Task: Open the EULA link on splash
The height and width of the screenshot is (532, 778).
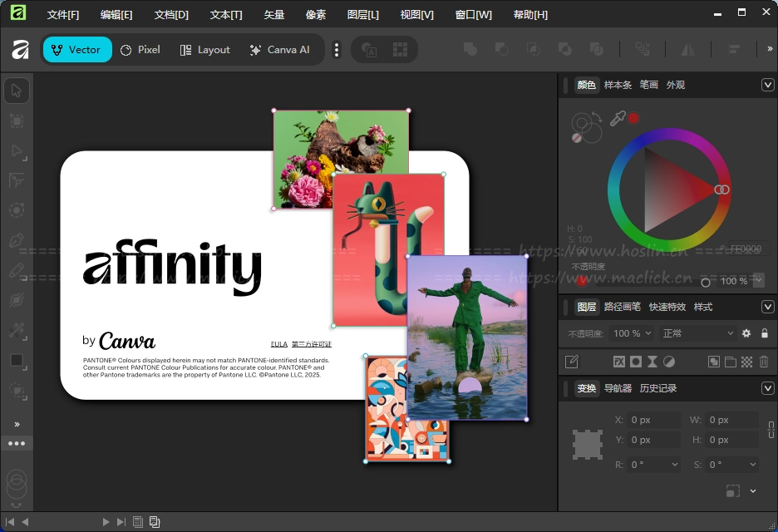Action: click(x=278, y=344)
